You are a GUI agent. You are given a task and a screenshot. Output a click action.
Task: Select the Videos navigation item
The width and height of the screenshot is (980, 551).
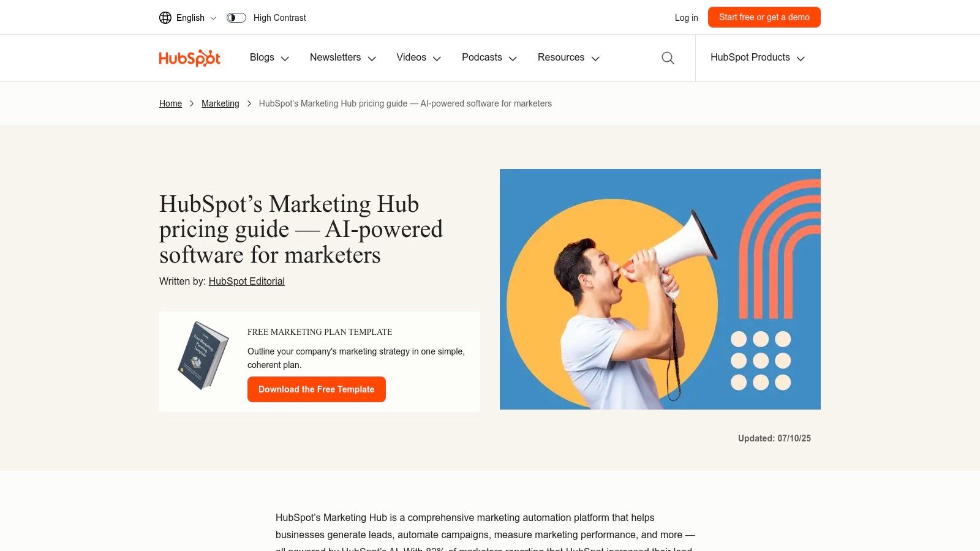pos(418,58)
